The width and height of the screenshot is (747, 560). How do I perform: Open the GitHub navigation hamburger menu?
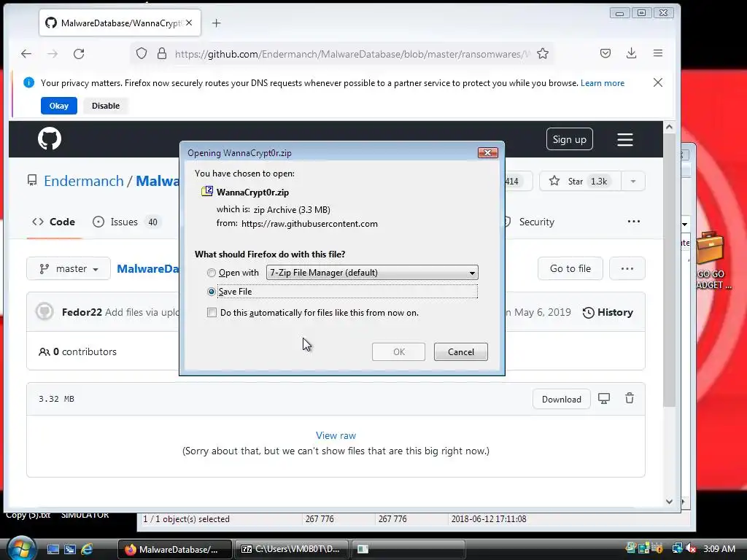pyautogui.click(x=625, y=139)
